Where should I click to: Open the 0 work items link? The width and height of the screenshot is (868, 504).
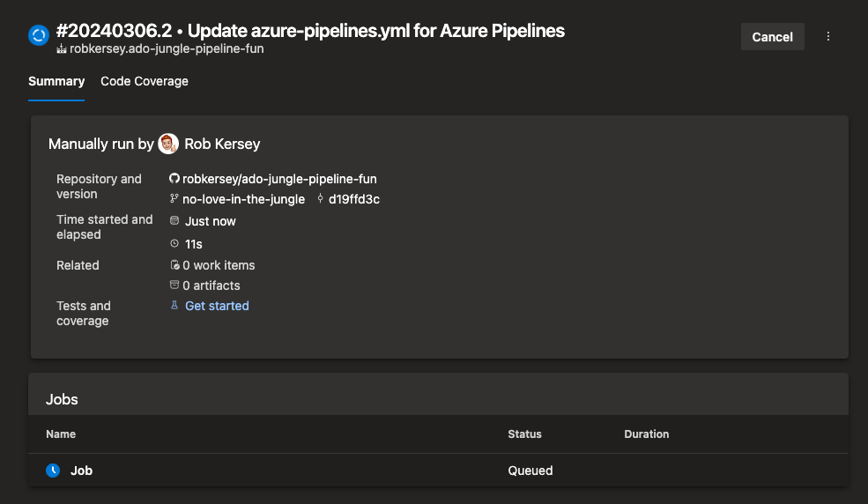click(x=219, y=265)
